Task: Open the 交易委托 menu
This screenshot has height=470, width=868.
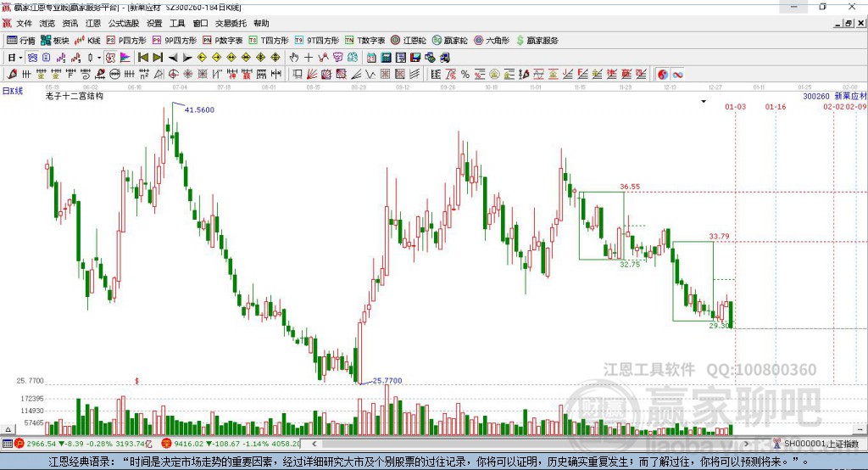Action: (x=231, y=23)
